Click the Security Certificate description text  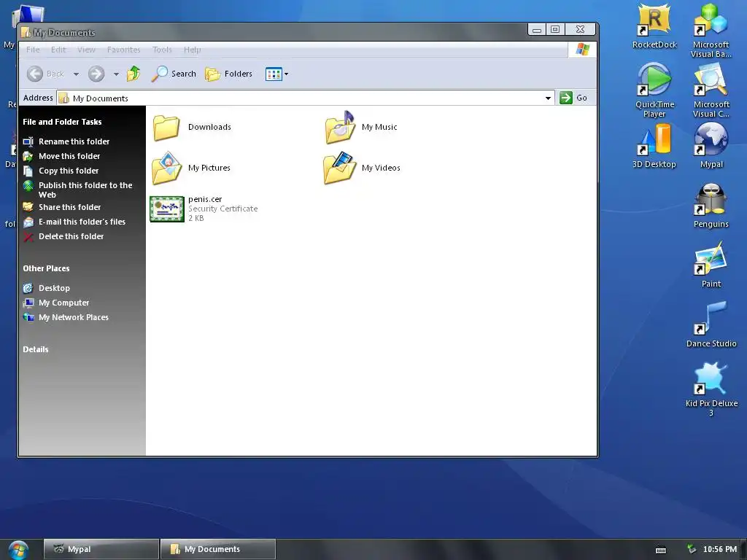pos(222,209)
